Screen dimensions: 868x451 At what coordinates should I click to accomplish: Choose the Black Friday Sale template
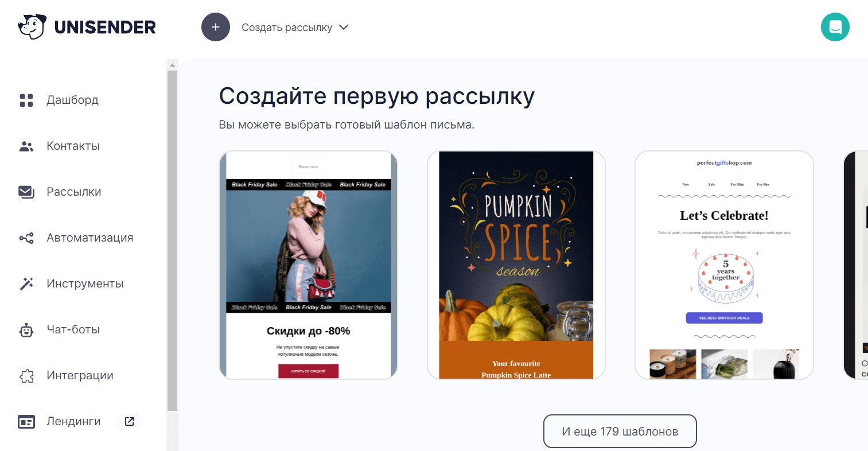coord(309,265)
